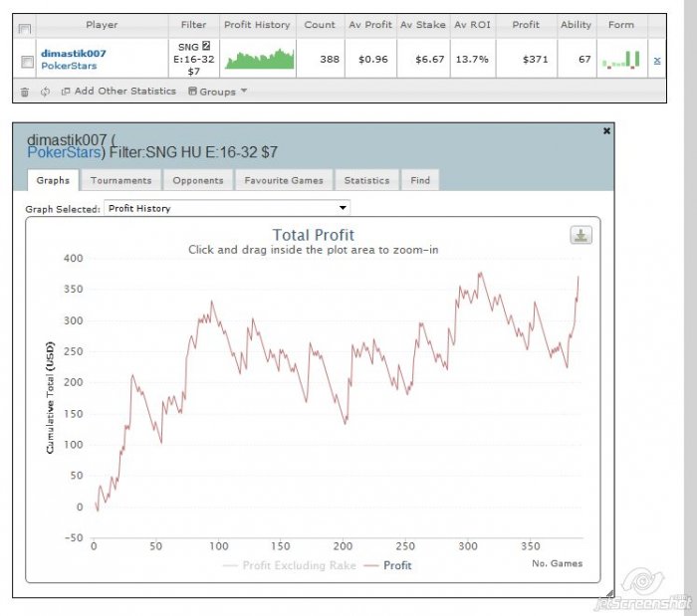This screenshot has height=616, width=697.
Task: Switch to the Favourite Games tab
Action: [x=284, y=180]
